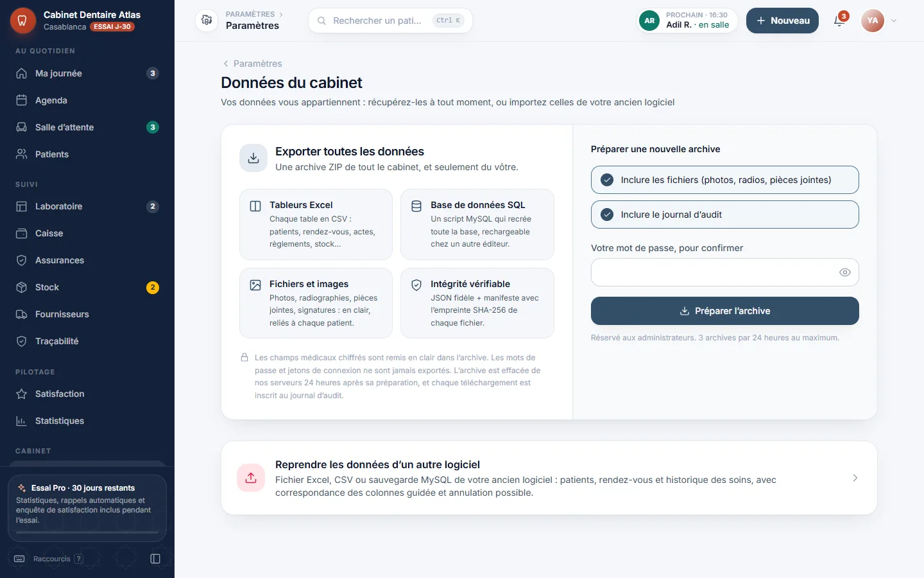Go to Salle d'attente
The width and height of the screenshot is (924, 578).
pos(87,127)
